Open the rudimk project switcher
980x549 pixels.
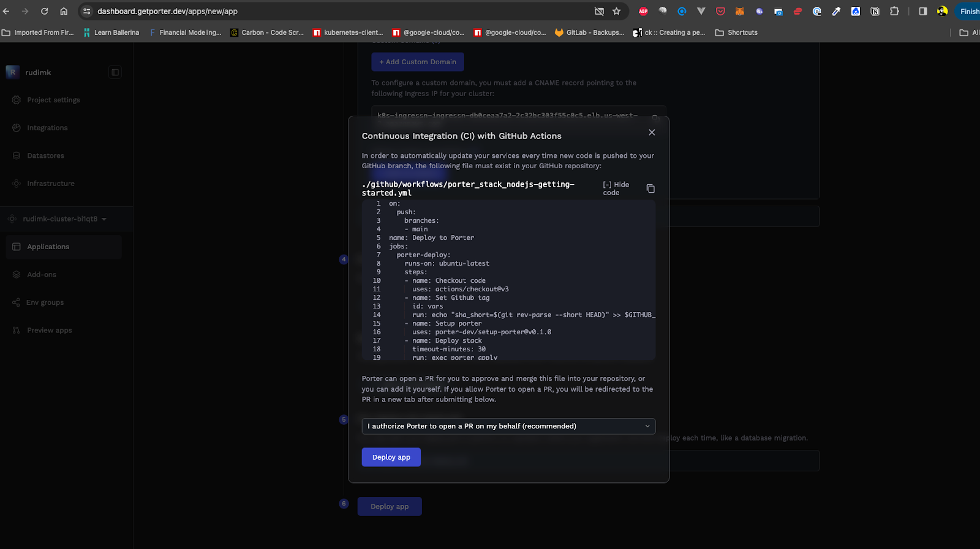[29, 72]
